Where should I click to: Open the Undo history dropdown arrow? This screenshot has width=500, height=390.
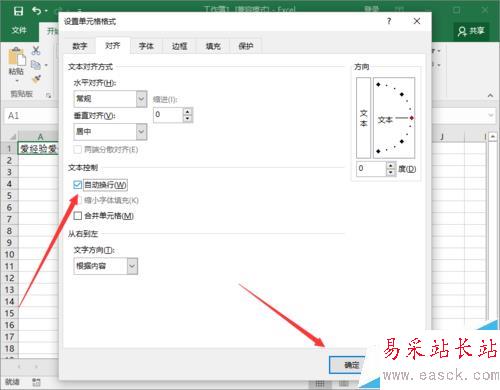(46, 11)
